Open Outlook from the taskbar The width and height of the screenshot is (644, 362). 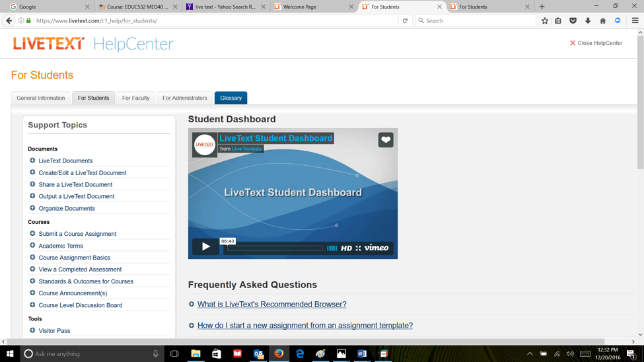point(258,354)
